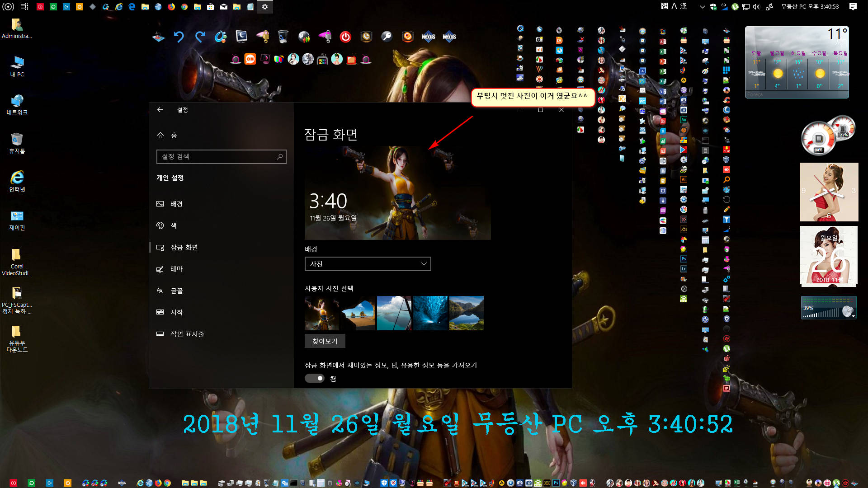The height and width of the screenshot is (488, 868).
Task: Click the CPU meter gauge gadget
Action: [819, 138]
